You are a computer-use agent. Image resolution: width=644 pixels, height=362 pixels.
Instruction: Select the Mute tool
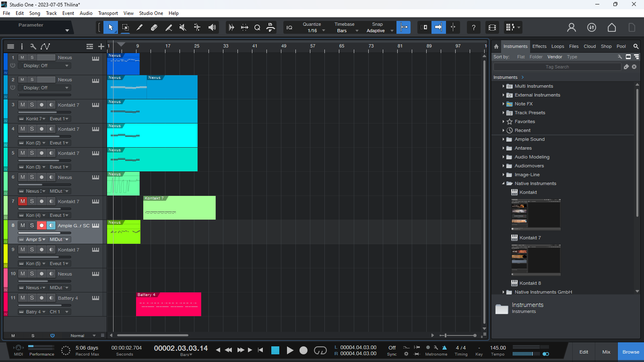click(183, 27)
